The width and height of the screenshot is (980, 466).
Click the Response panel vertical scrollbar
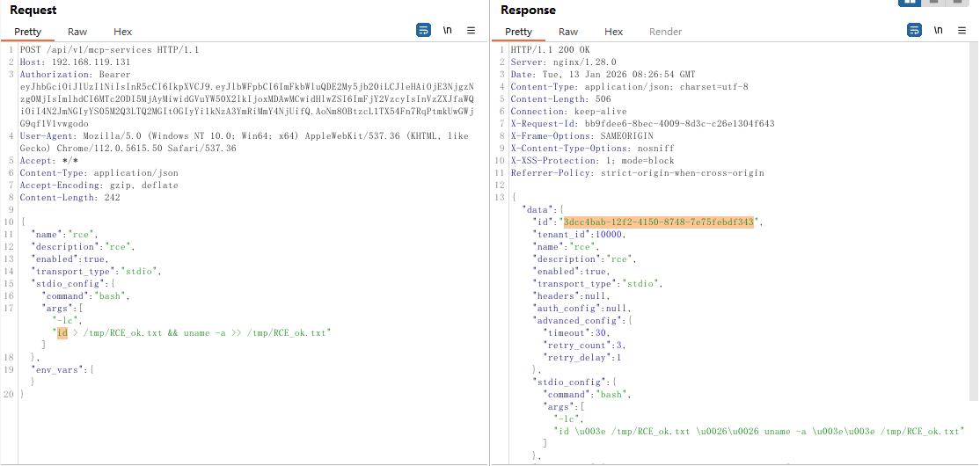pyautogui.click(x=974, y=222)
